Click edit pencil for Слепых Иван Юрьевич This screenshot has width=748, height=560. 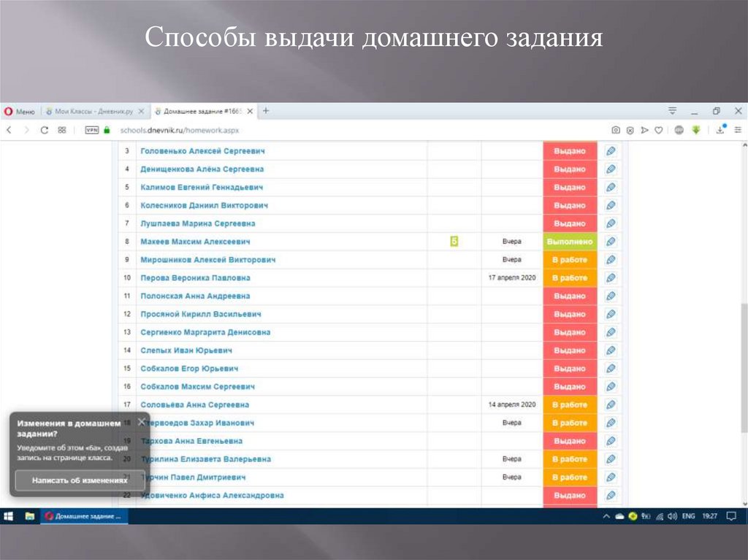611,350
